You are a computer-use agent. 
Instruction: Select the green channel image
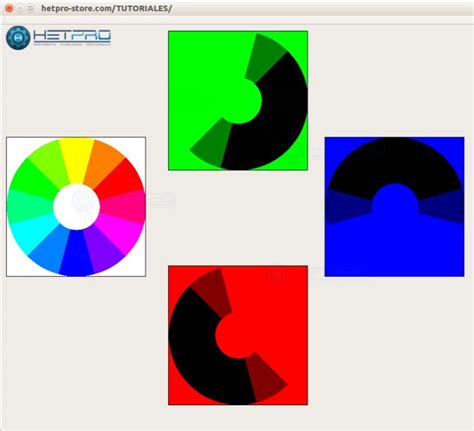[x=238, y=101]
